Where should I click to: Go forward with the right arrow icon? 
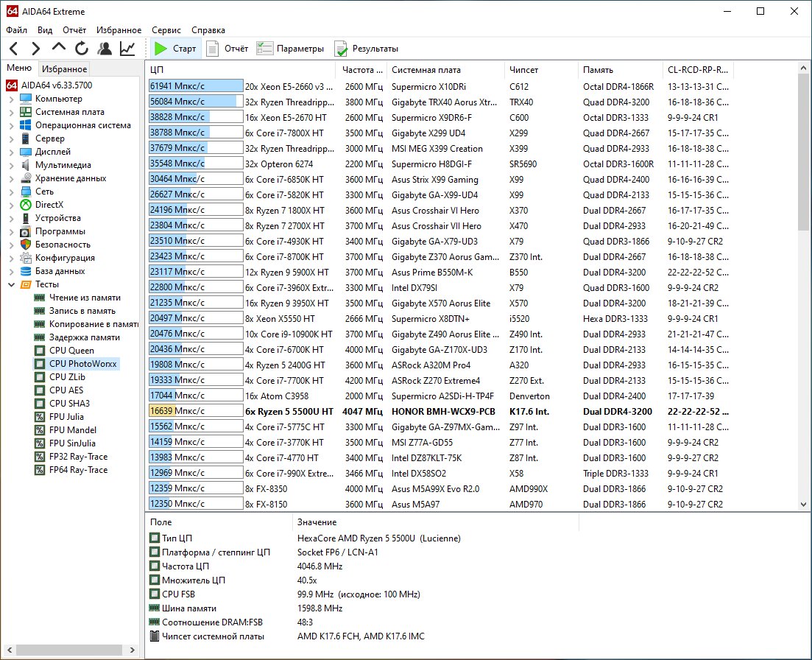coord(36,49)
